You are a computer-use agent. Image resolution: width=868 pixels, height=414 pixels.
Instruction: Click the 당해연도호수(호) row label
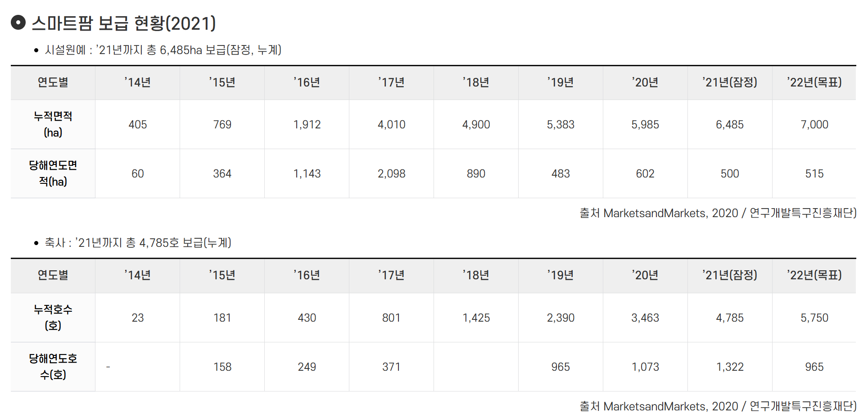coord(53,367)
